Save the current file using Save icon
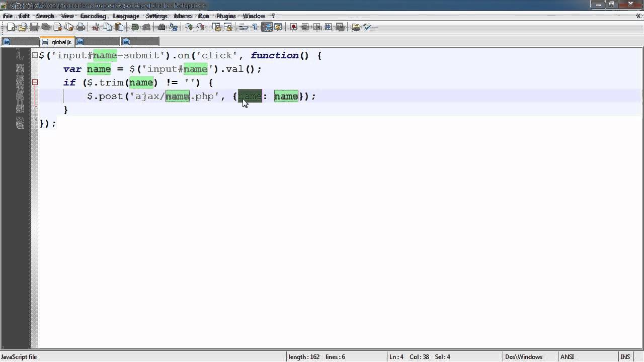The image size is (644, 362). (x=34, y=27)
